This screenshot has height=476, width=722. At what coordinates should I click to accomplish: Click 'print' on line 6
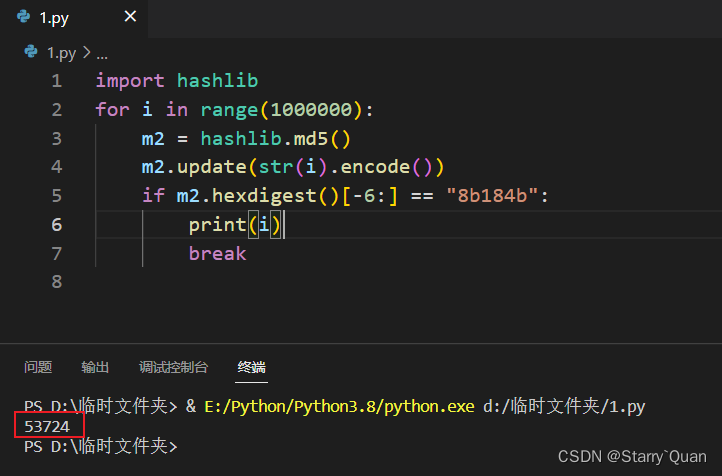217,225
